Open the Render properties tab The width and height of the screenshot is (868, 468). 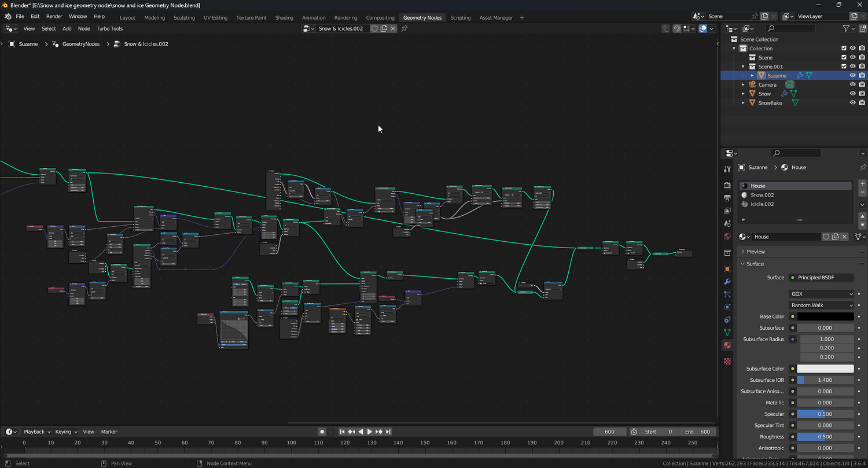727,185
